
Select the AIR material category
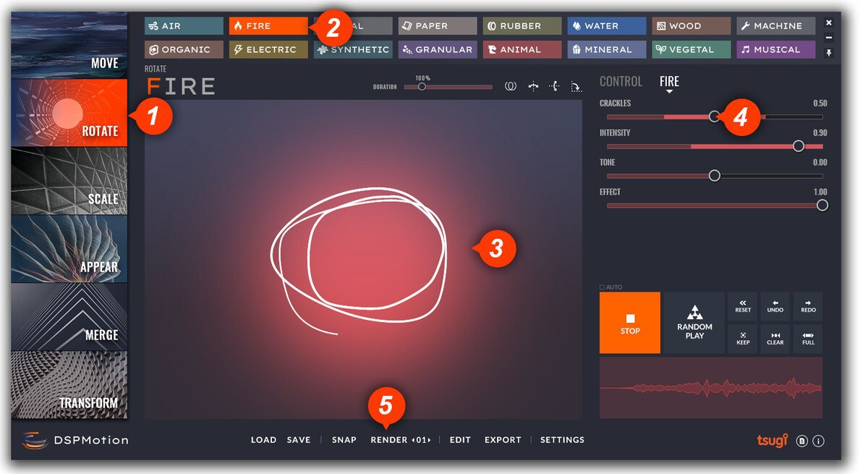184,26
